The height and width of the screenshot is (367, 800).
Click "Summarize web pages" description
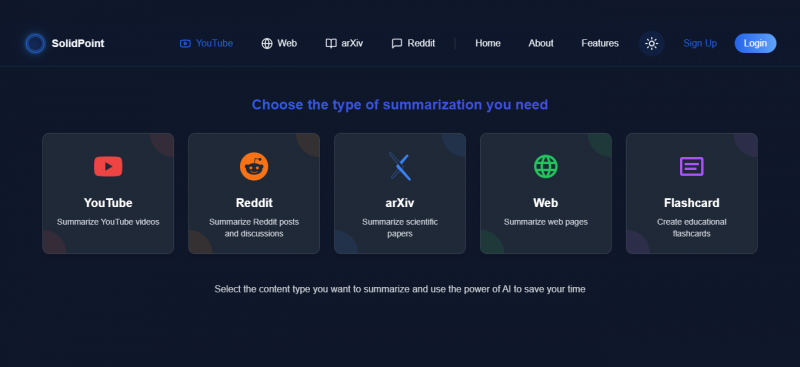546,222
